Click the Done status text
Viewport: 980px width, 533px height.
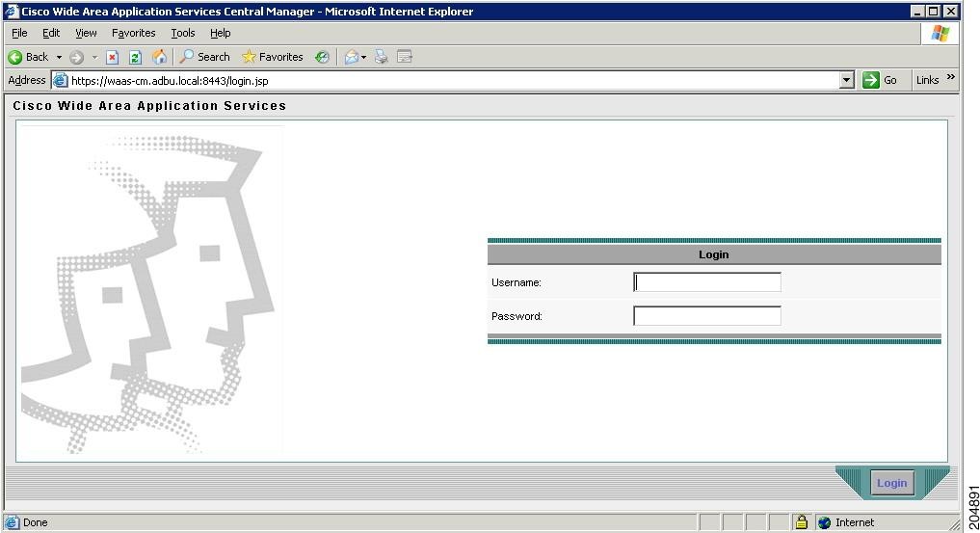(x=35, y=522)
